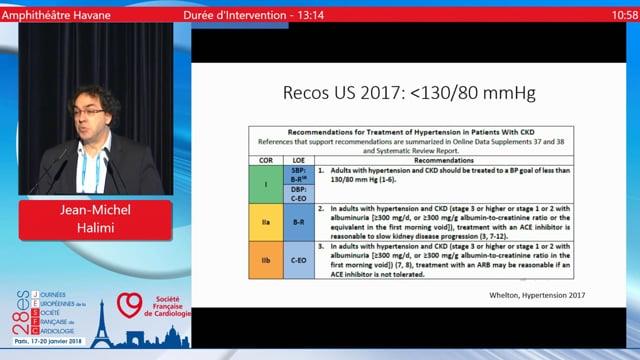Click the red heart cardiology logo
Viewport: 640px width, 360px height.
129,305
